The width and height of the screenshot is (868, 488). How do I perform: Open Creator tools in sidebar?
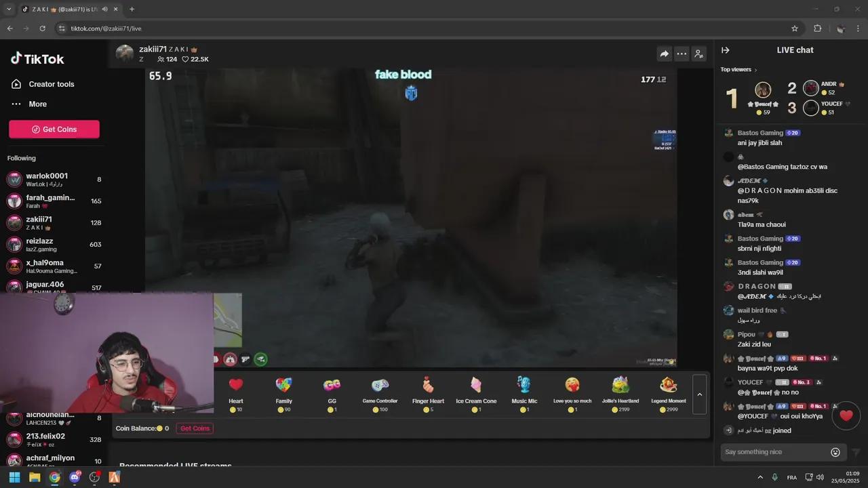(43, 84)
